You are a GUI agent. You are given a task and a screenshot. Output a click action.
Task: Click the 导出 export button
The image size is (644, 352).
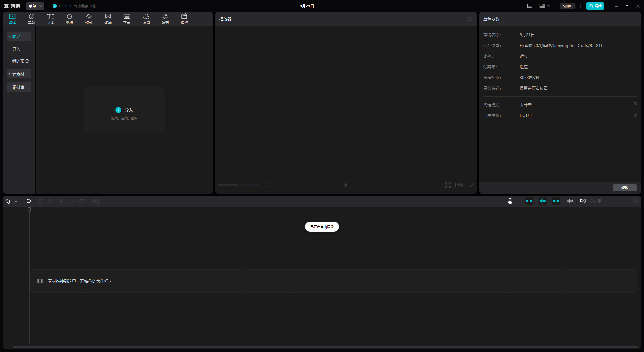click(x=595, y=6)
